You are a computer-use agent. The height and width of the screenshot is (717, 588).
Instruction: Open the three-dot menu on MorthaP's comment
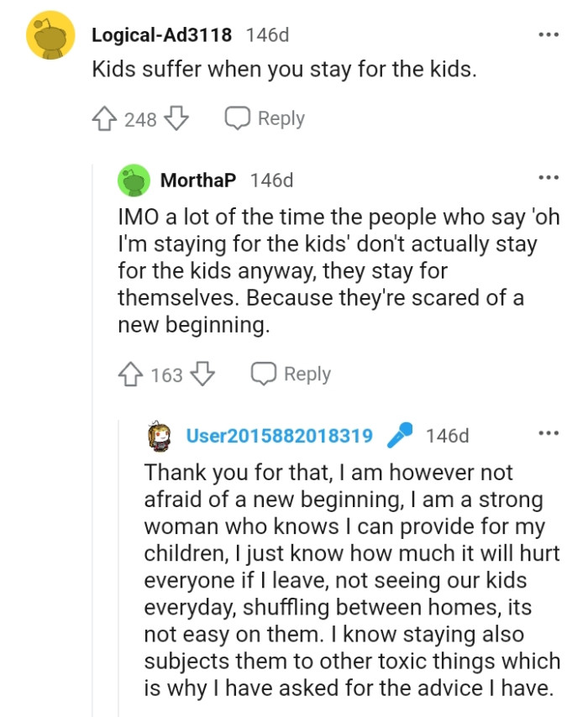tap(548, 176)
